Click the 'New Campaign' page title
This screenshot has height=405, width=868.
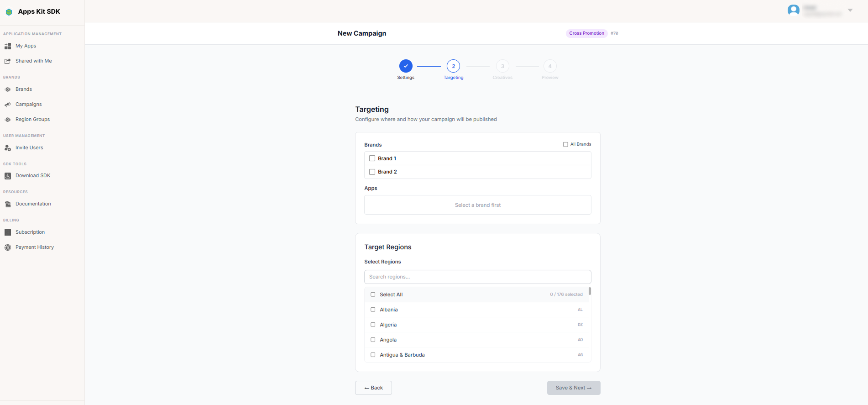pos(362,33)
